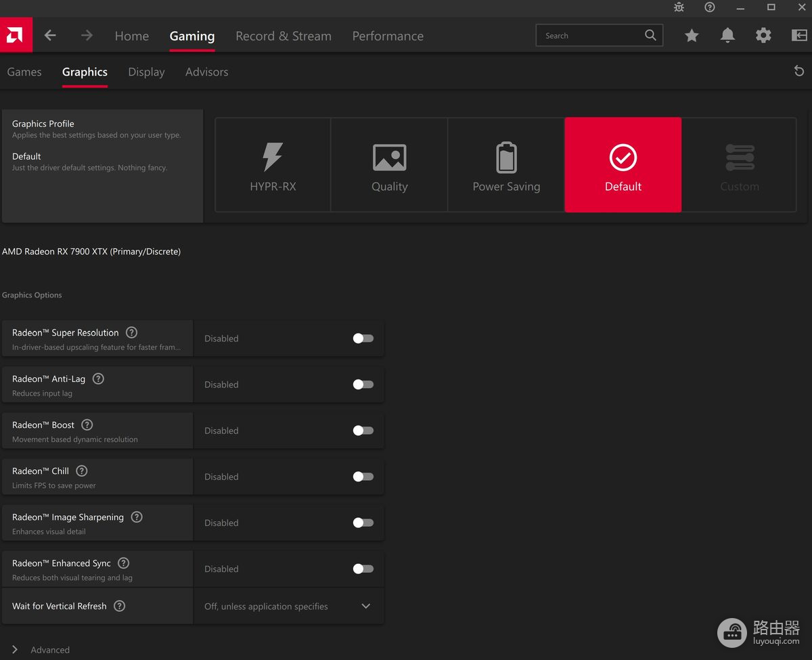Image resolution: width=812 pixels, height=660 pixels.
Task: Click the AMD logo icon
Action: 16,35
